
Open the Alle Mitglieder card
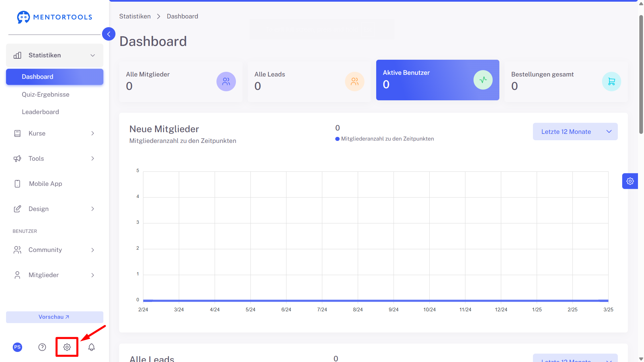pyautogui.click(x=181, y=82)
